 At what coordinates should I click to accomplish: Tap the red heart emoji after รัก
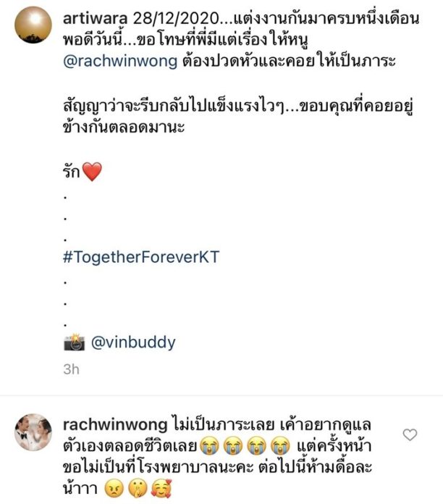(92, 172)
